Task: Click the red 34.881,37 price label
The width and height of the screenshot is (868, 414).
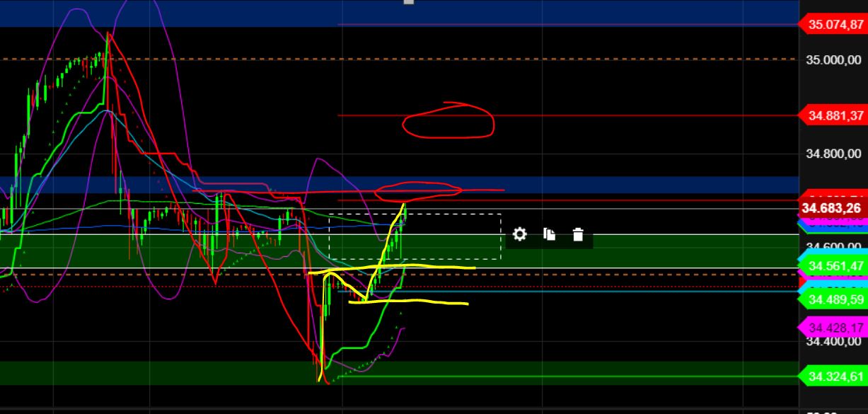Action: [x=835, y=114]
